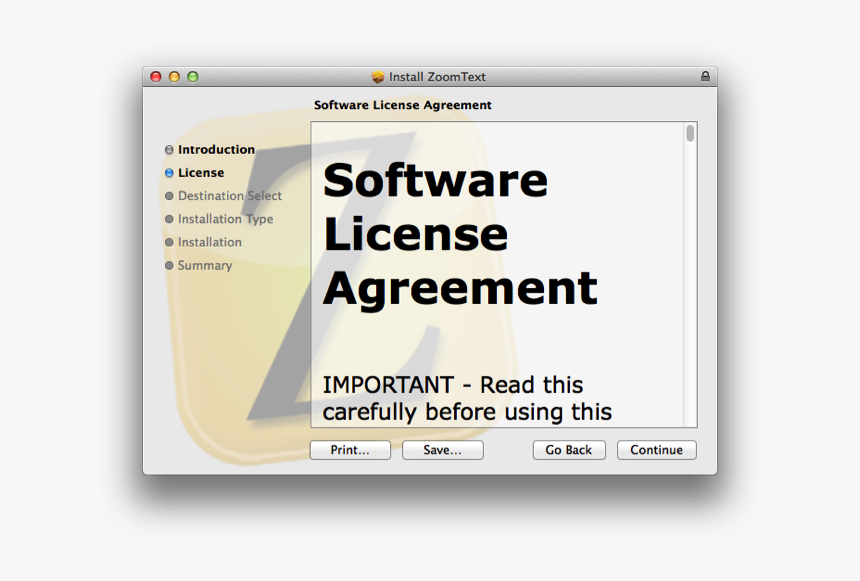860x581 pixels.
Task: Click the lock icon in title bar
Action: pyautogui.click(x=705, y=76)
